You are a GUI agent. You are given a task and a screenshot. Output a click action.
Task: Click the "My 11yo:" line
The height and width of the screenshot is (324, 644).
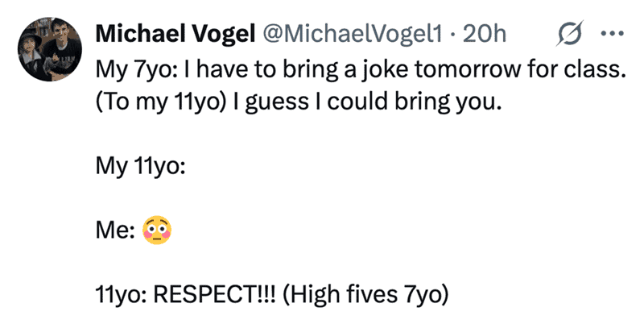pos(140,167)
